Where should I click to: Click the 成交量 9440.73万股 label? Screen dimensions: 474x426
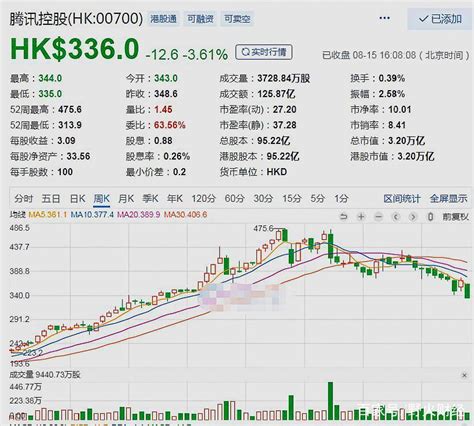(45, 375)
